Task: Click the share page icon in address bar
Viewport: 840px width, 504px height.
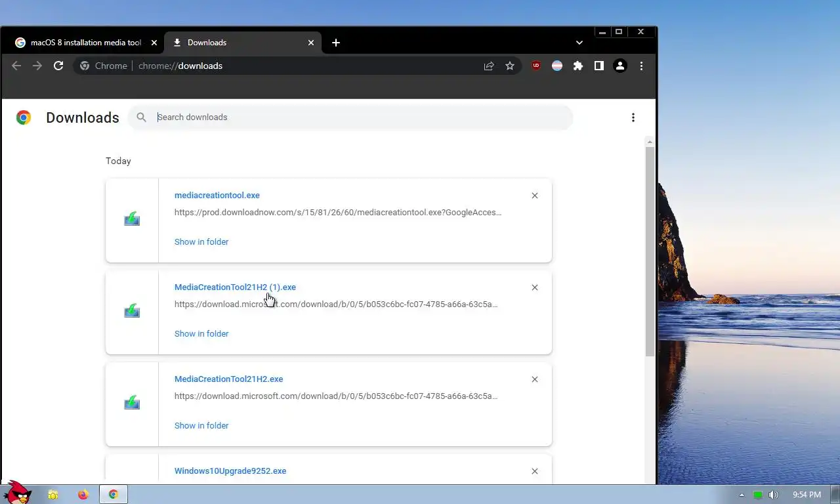Action: (489, 66)
